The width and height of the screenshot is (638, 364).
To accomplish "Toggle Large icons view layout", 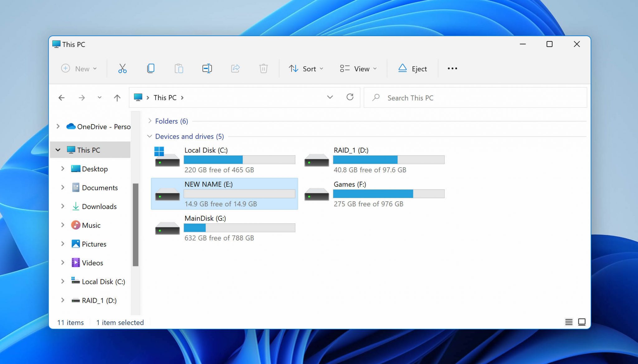I will pyautogui.click(x=581, y=322).
